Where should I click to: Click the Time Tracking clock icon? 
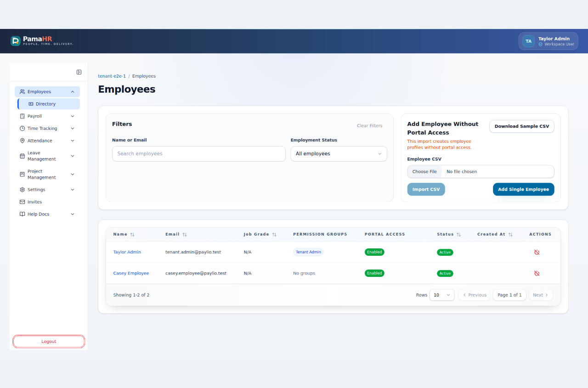(23, 129)
